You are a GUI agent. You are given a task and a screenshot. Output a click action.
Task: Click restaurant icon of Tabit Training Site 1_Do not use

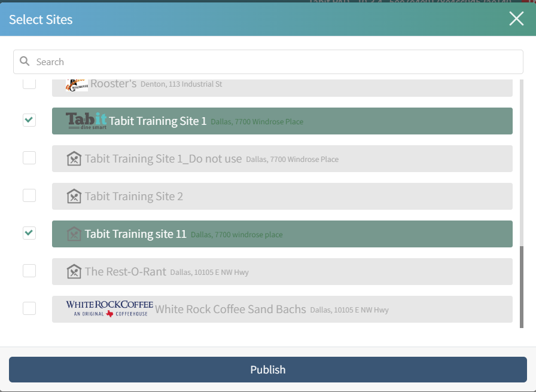click(x=74, y=159)
